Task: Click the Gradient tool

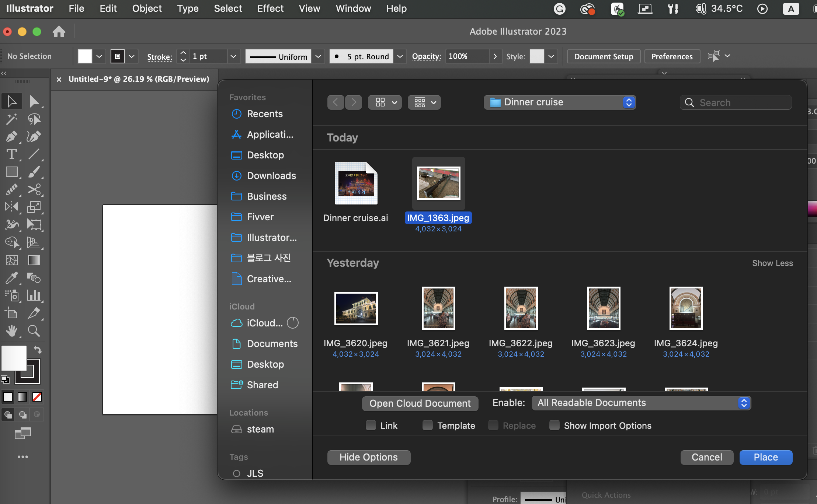Action: pyautogui.click(x=34, y=260)
